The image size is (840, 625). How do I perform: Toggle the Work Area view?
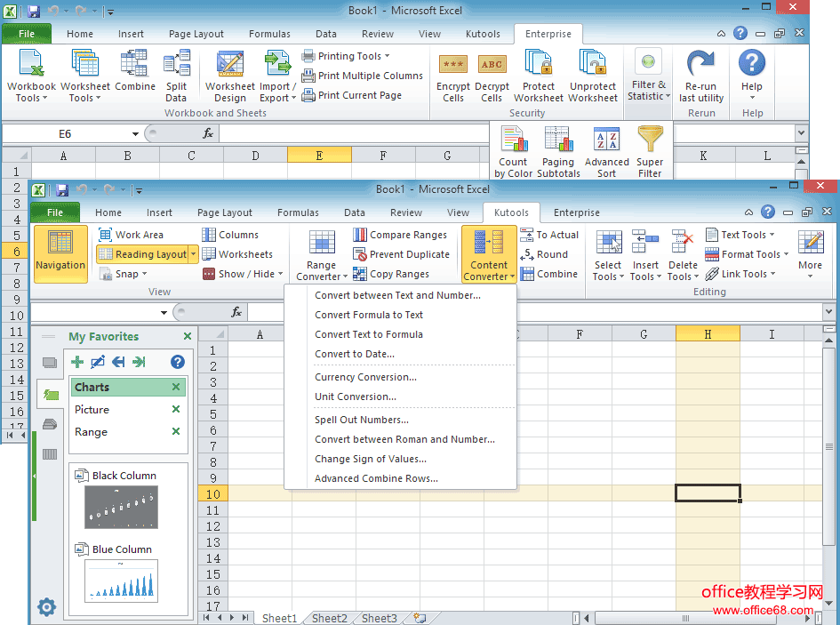click(x=131, y=235)
